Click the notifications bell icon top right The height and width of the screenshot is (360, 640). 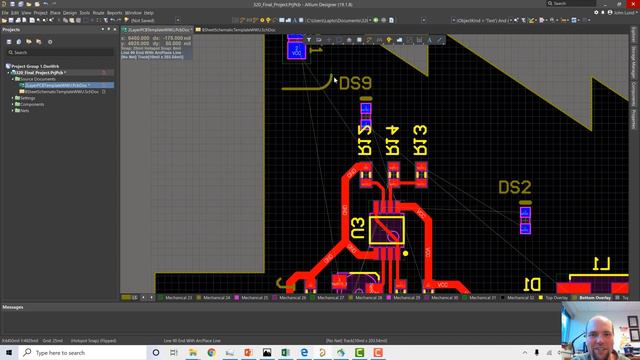point(603,13)
